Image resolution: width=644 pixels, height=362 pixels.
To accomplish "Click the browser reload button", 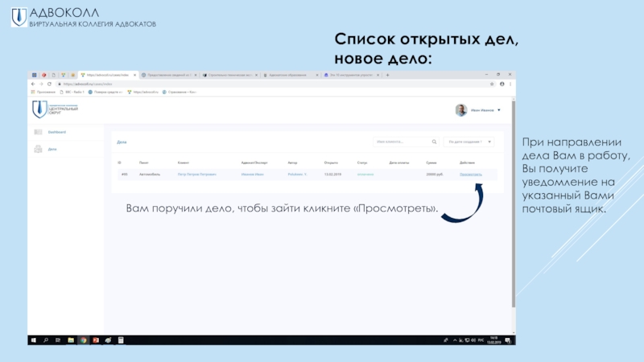I will pos(49,84).
